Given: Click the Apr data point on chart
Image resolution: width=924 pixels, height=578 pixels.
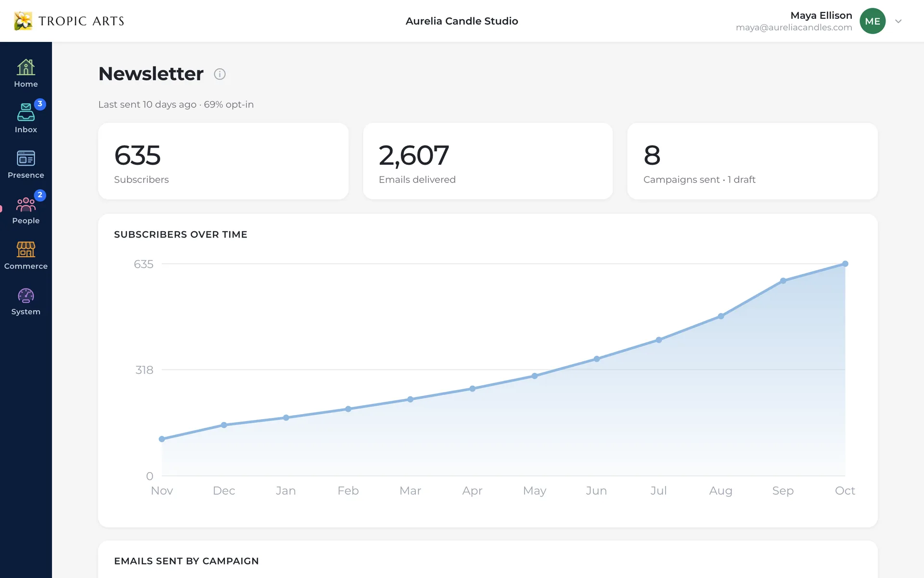Looking at the screenshot, I should [x=473, y=389].
